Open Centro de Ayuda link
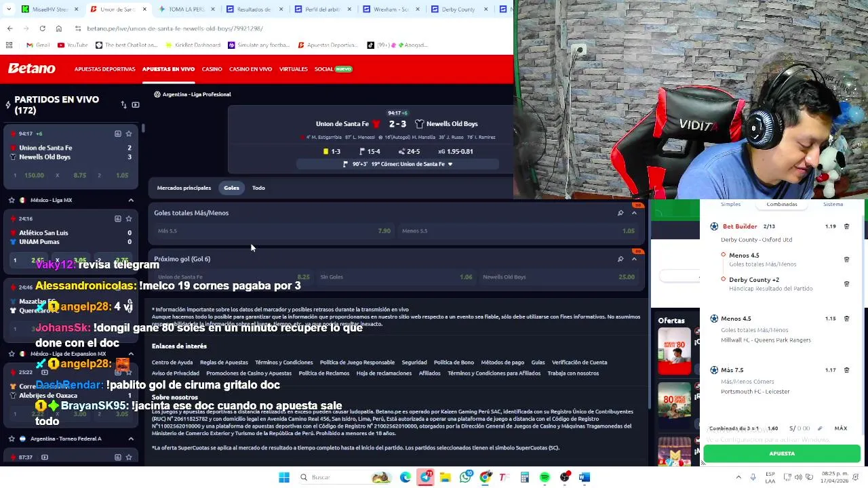This screenshot has height=488, width=868. 172,363
